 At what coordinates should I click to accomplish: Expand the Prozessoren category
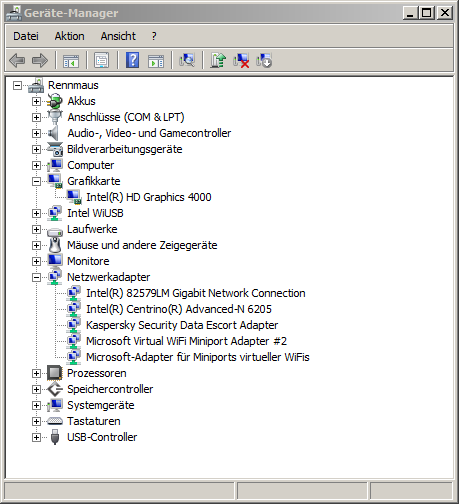pyautogui.click(x=36, y=374)
